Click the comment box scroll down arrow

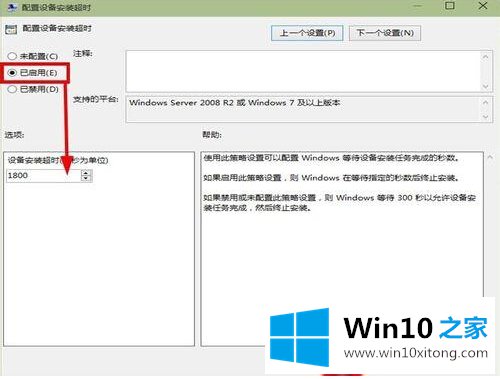coord(486,86)
